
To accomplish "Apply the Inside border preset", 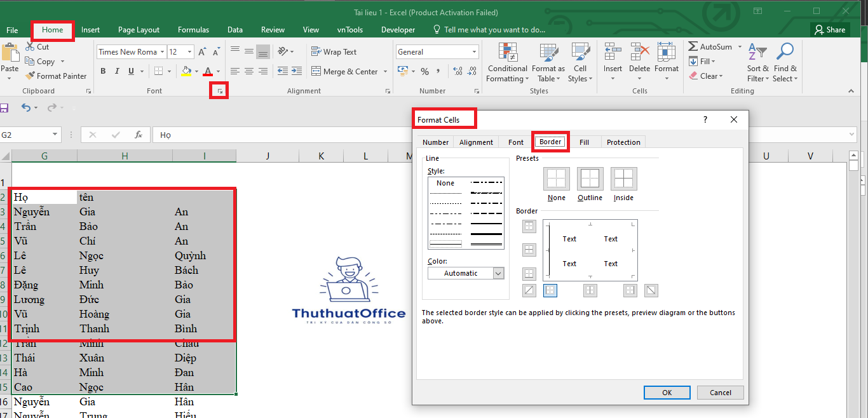I will point(623,179).
